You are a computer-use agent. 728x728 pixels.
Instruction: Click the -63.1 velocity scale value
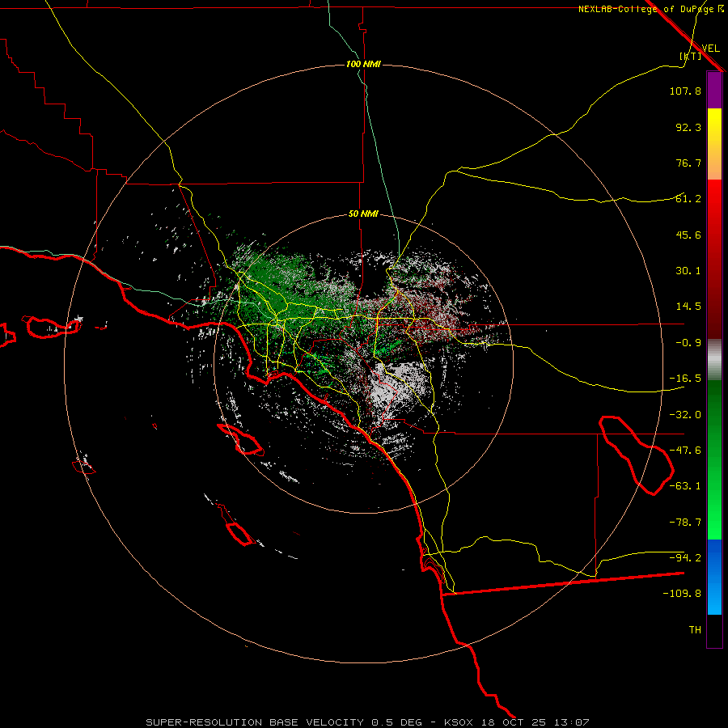tap(685, 486)
